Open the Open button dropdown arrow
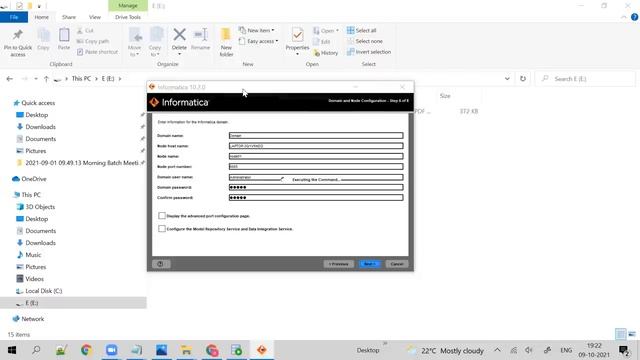The height and width of the screenshot is (360, 640). 337,31
